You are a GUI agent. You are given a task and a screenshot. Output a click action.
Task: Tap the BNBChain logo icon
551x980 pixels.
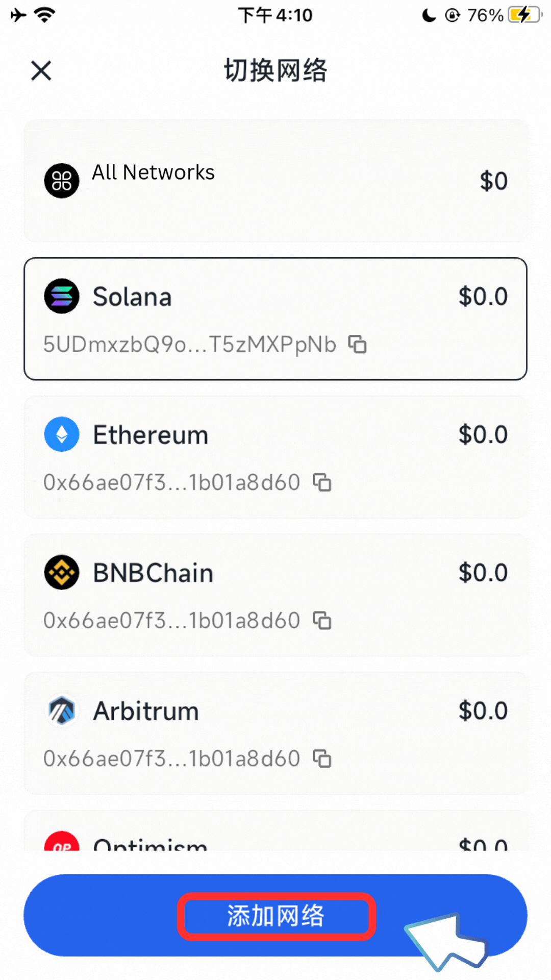click(62, 572)
